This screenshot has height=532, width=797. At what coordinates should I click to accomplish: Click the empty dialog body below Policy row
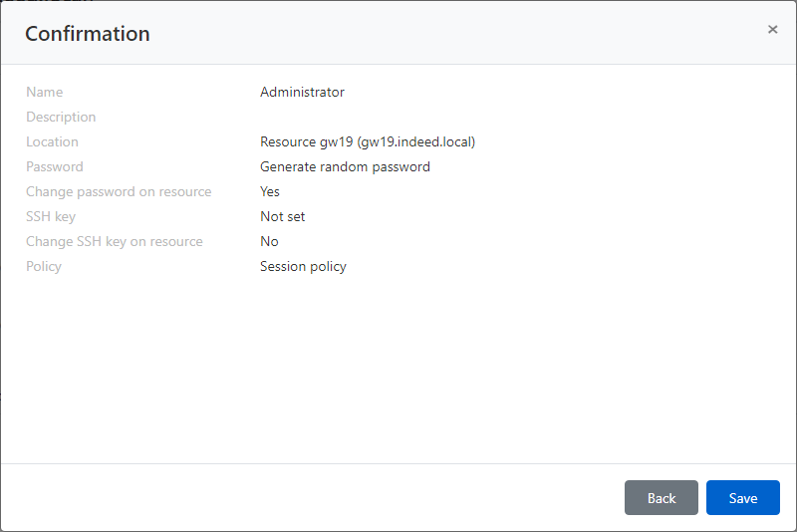[x=398, y=369]
